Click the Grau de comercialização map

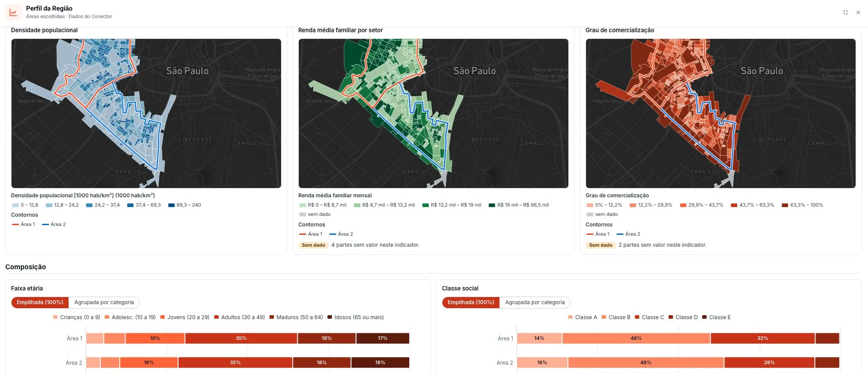[x=721, y=113]
